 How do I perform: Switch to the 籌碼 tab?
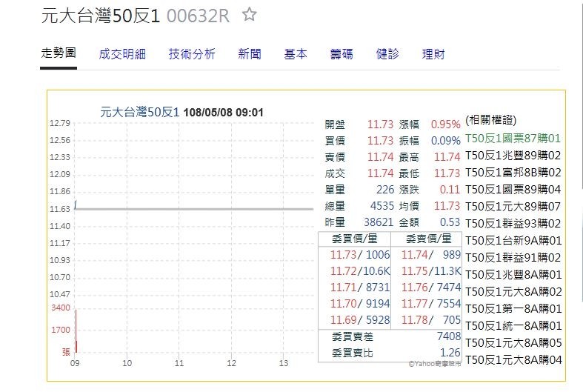pos(342,54)
